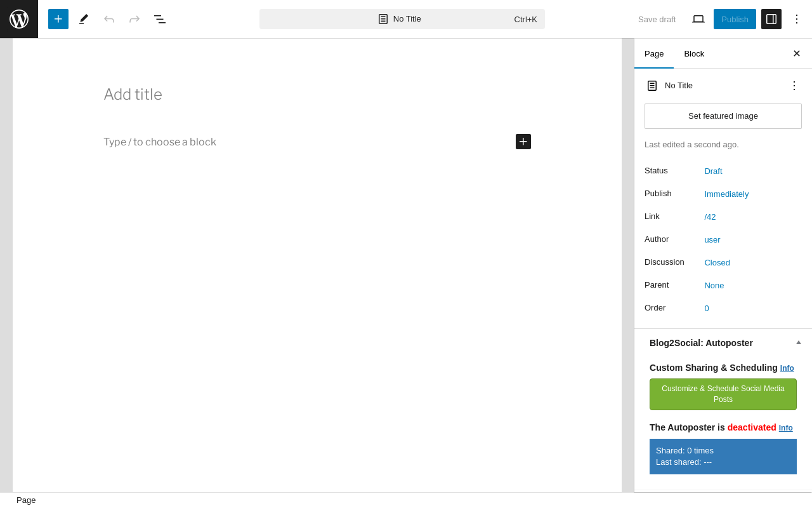Open Info link beside Custom Sharing & Scheduling

click(x=787, y=368)
